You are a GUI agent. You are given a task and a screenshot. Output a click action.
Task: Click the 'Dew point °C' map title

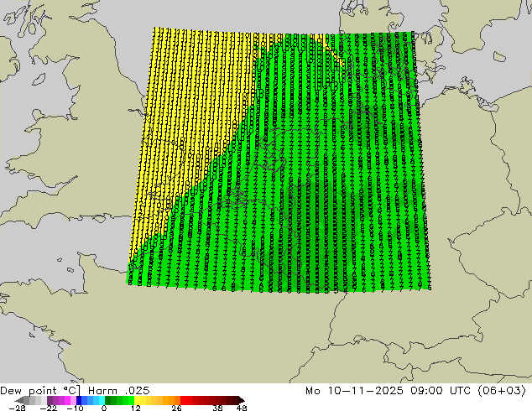tap(40, 391)
